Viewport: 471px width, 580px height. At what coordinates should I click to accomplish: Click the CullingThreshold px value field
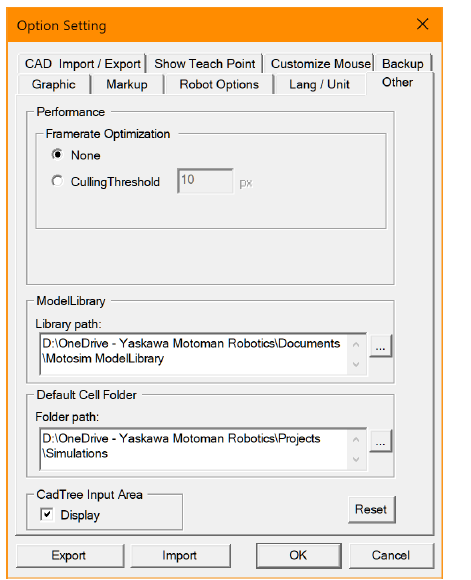(x=205, y=181)
